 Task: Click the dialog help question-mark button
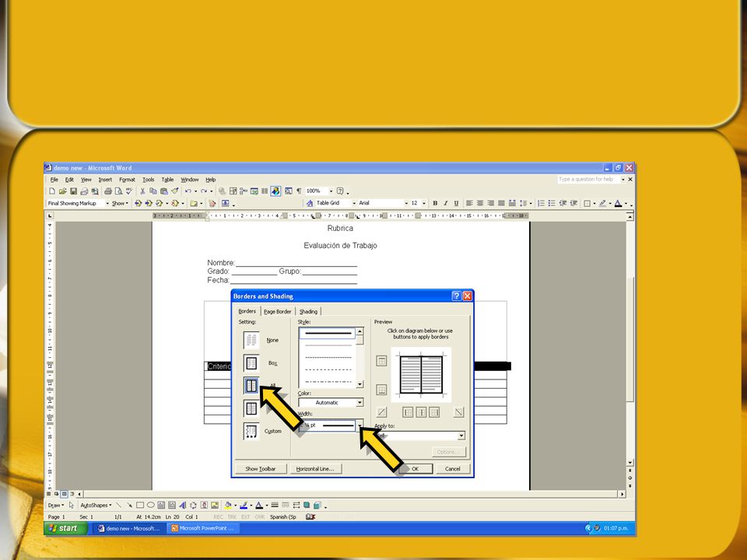(456, 296)
